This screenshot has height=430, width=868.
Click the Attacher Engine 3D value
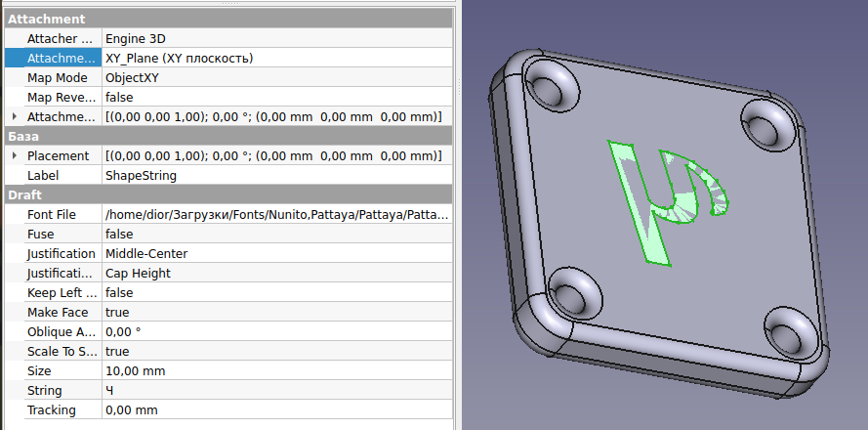point(276,38)
